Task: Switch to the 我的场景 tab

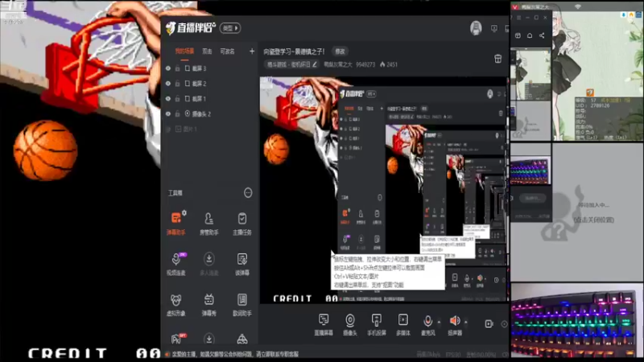Action: coord(184,51)
